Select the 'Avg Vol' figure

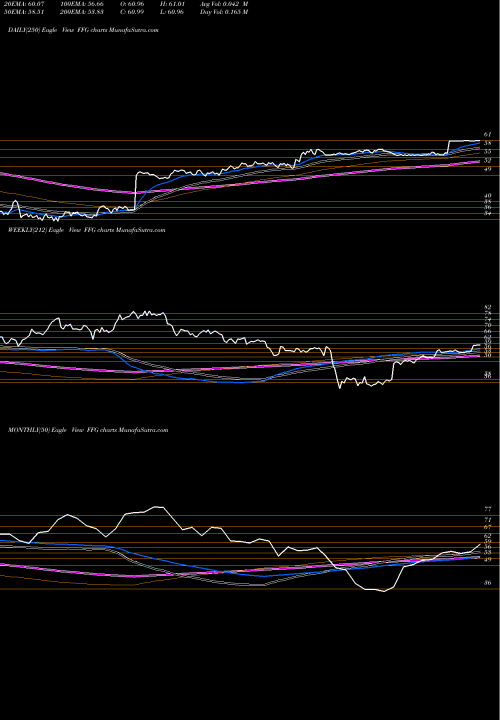pyautogui.click(x=225, y=4)
